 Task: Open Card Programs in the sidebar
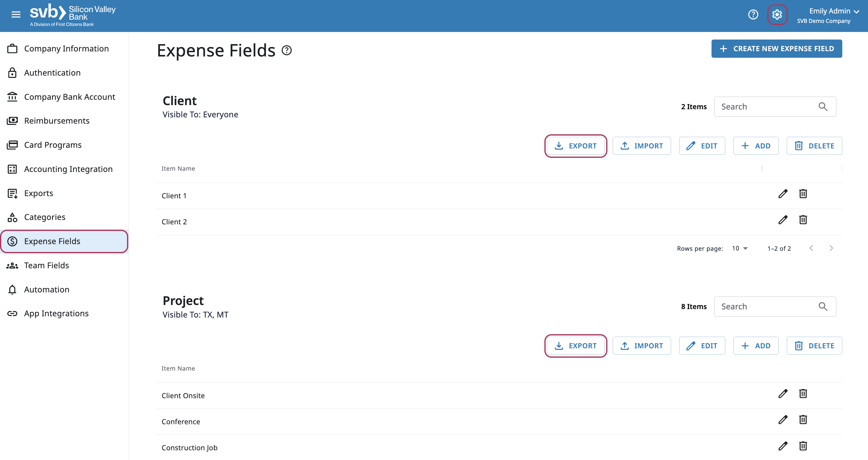point(53,145)
